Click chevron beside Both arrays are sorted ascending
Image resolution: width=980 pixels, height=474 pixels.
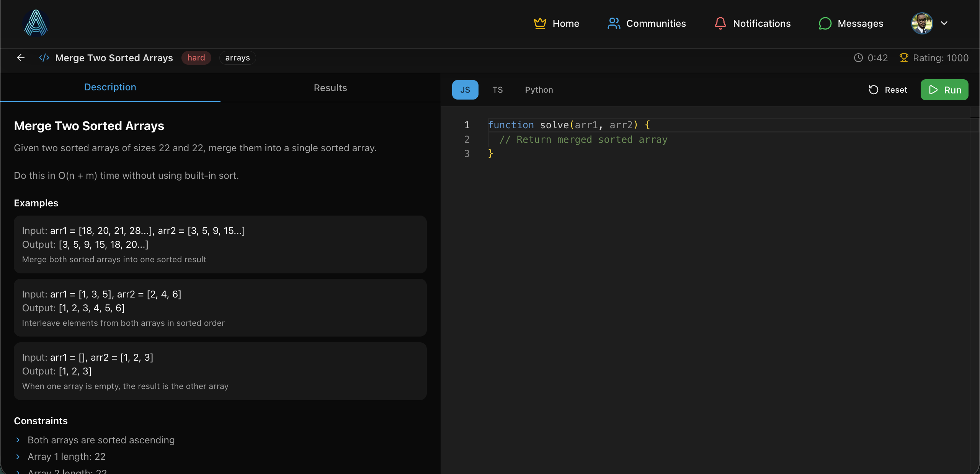[x=18, y=440]
